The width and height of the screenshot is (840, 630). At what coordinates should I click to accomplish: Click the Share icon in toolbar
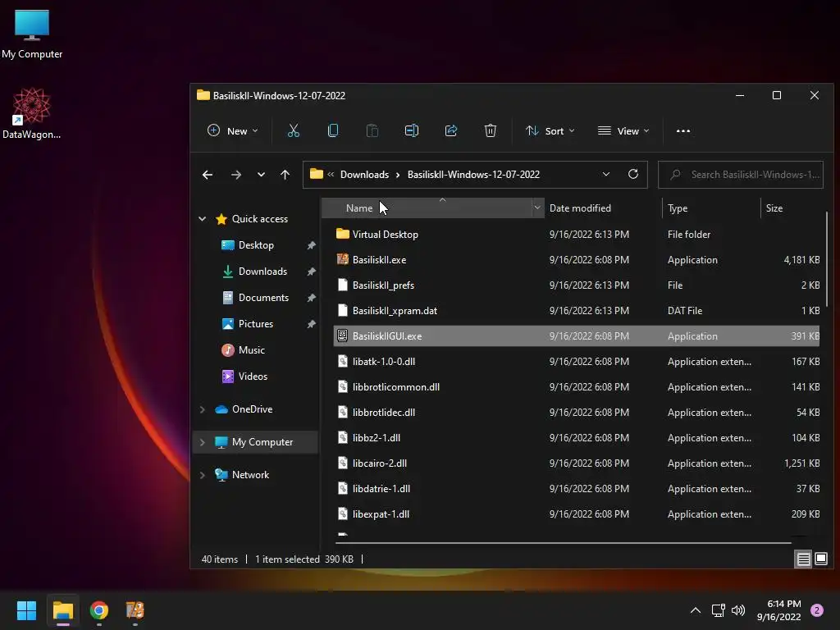451,130
